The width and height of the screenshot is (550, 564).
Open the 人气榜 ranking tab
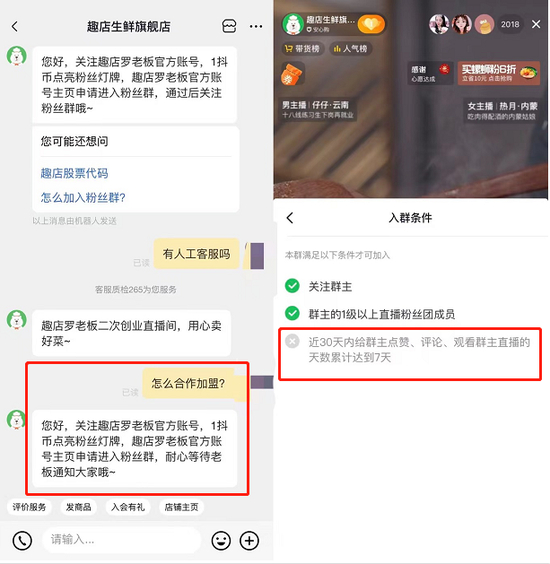coord(350,49)
